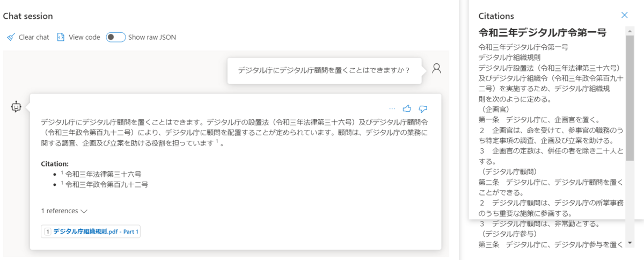644x260 pixels.
Task: Click the Chat session heading
Action: pos(28,16)
